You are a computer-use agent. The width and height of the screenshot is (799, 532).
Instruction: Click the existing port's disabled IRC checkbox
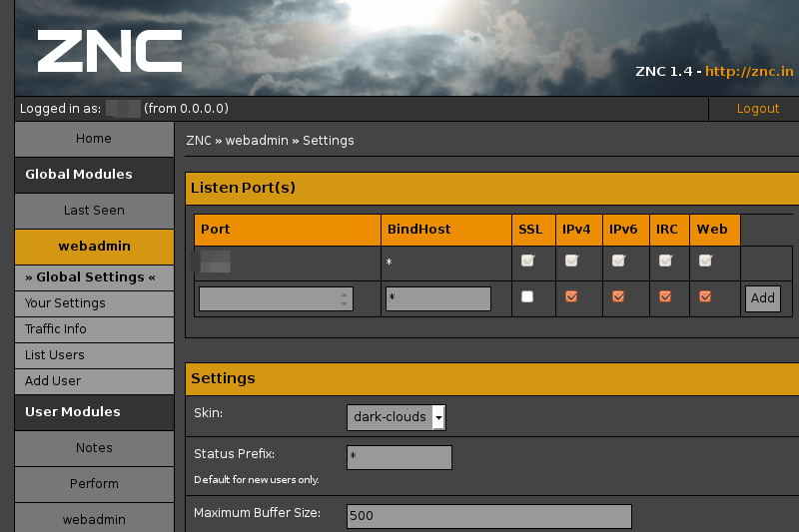(x=665, y=262)
